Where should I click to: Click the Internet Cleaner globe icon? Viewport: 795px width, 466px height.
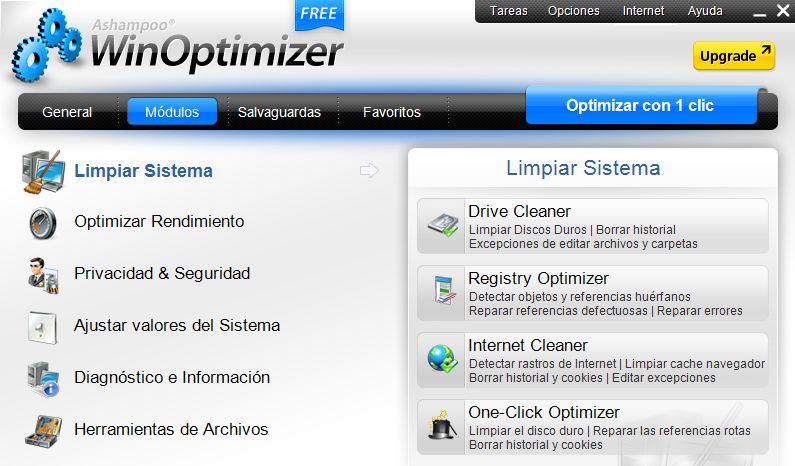tap(442, 358)
